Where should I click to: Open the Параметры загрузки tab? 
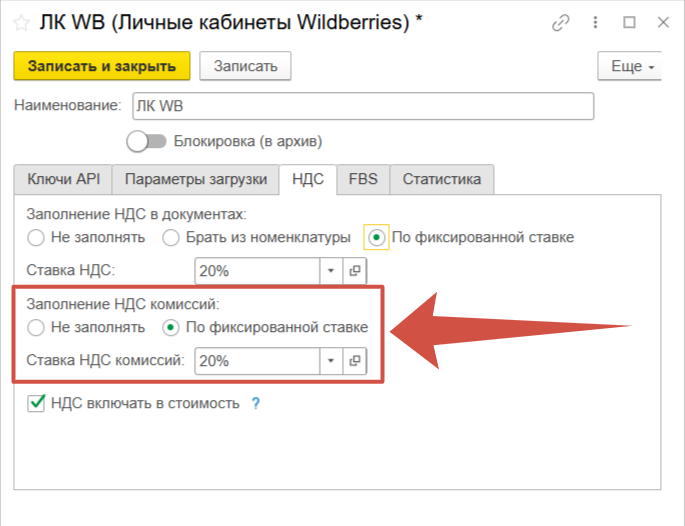[x=195, y=179]
